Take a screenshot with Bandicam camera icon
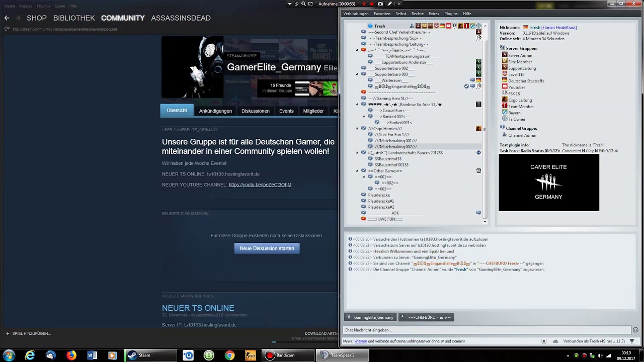This screenshot has height=362, width=644. (380, 4)
